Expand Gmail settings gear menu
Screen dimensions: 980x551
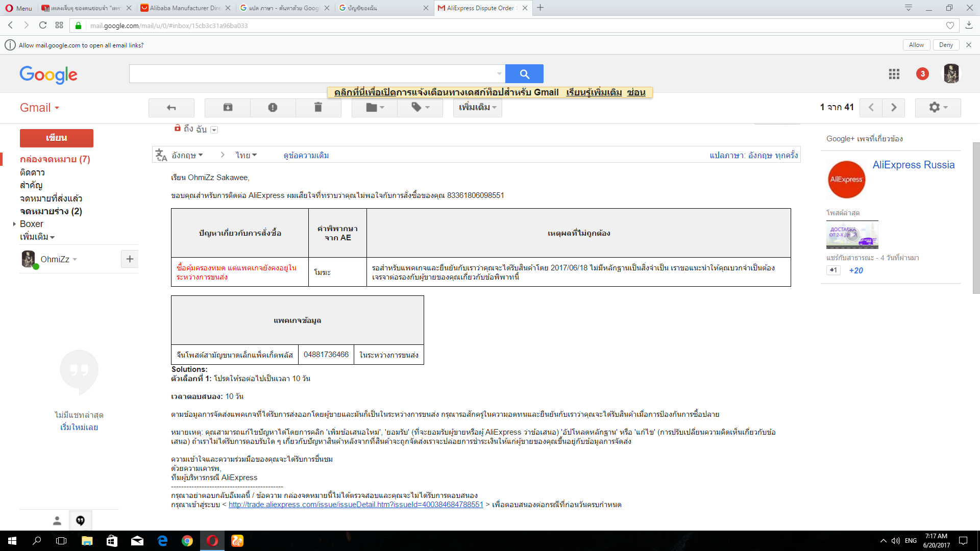938,108
